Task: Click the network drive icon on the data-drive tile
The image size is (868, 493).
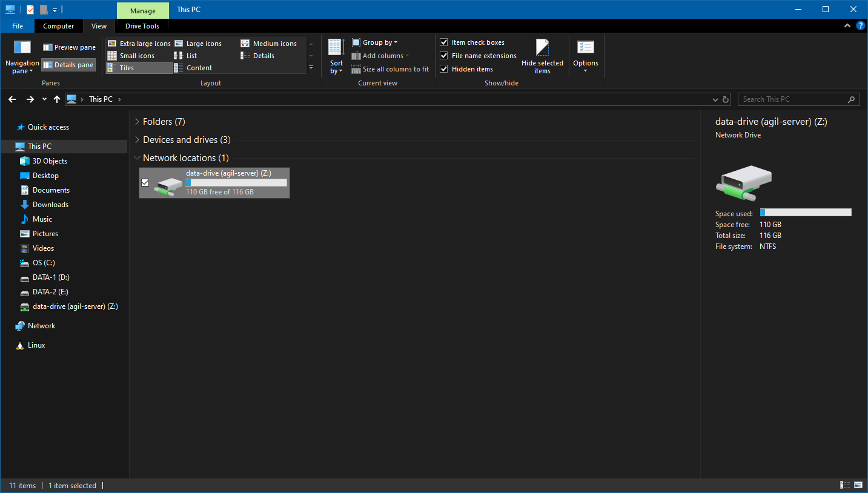Action: point(168,187)
